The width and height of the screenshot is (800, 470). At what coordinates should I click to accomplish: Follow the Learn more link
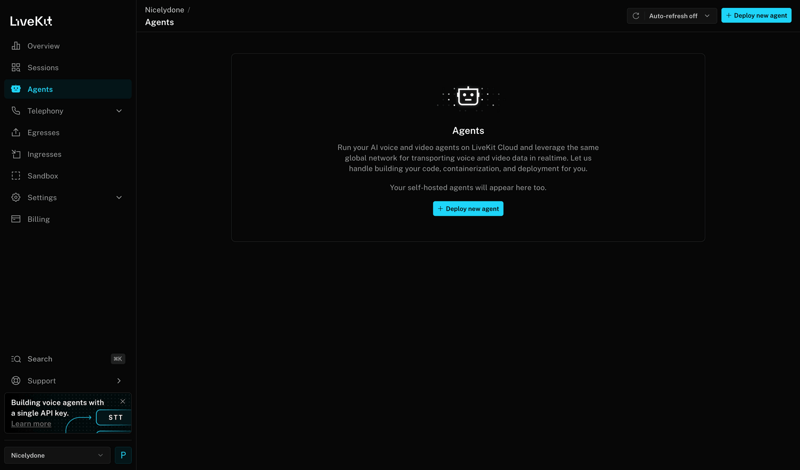31,424
